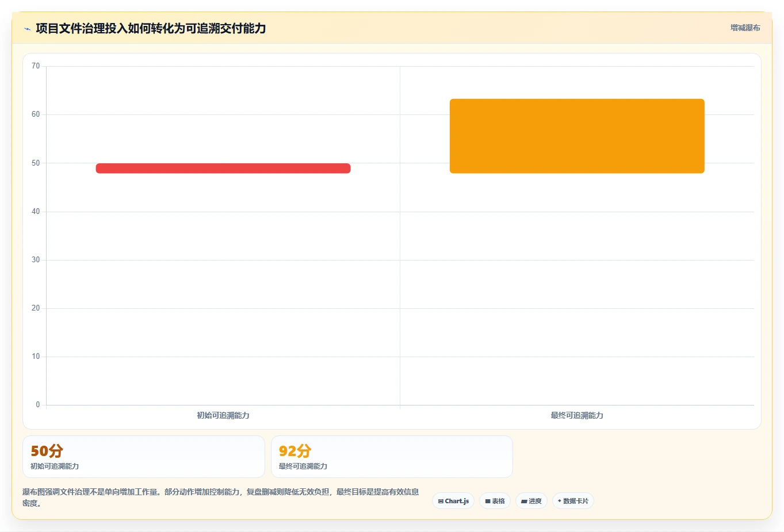Click y-axis value 40

(36, 212)
